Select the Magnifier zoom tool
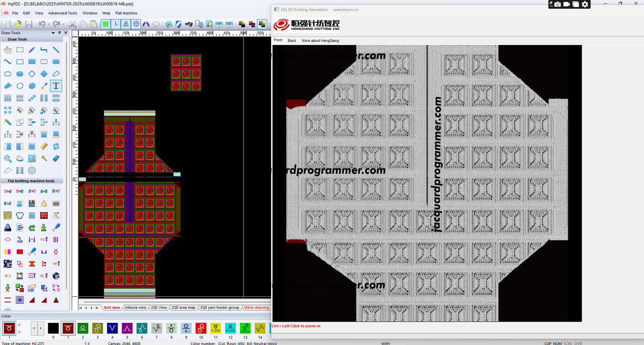 click(8, 159)
